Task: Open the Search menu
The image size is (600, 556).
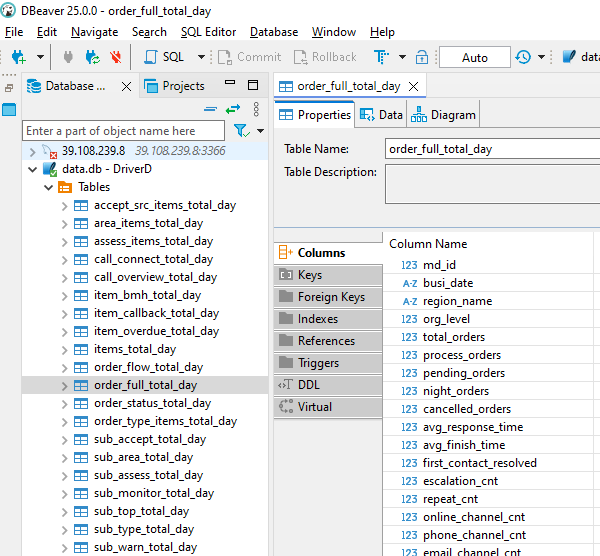Action: tap(149, 32)
